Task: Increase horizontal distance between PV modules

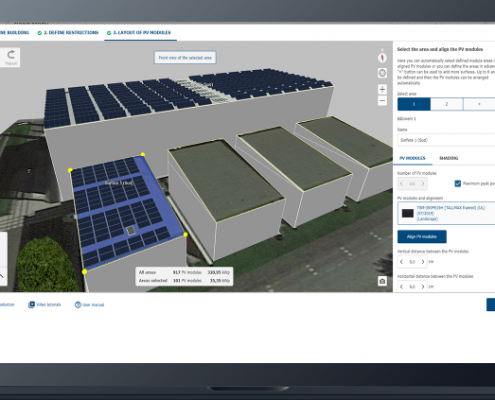Action: coord(423,287)
